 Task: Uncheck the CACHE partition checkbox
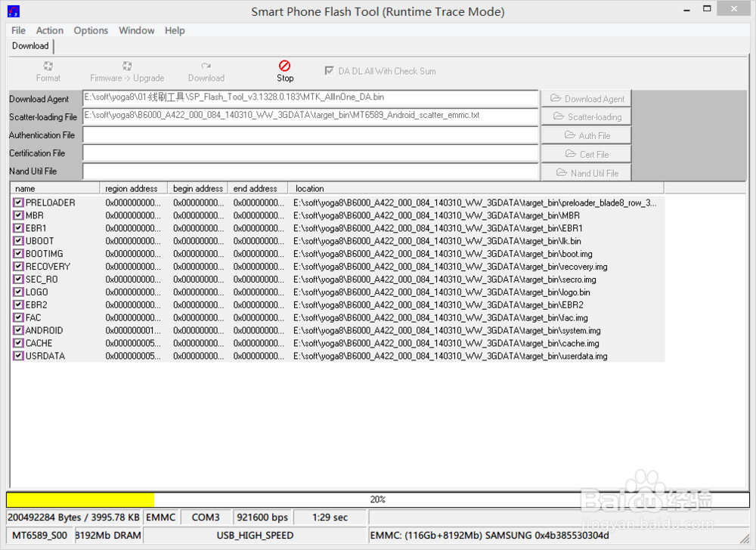18,344
